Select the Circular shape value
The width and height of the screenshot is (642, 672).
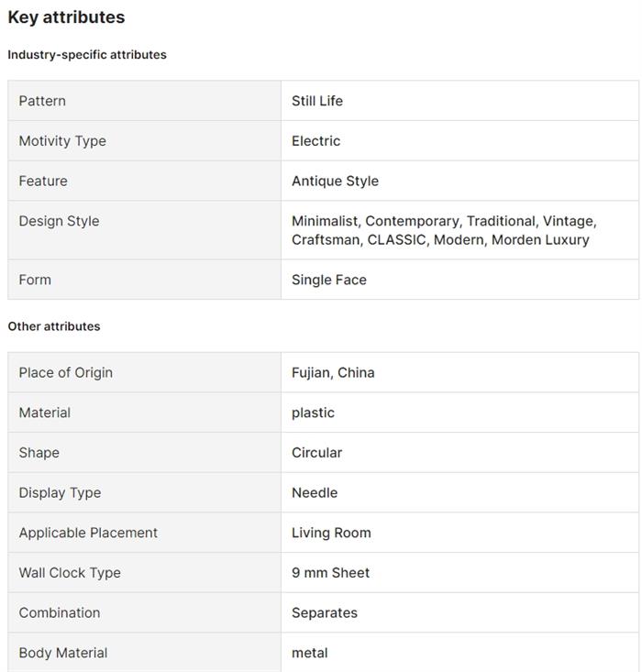[x=316, y=453]
